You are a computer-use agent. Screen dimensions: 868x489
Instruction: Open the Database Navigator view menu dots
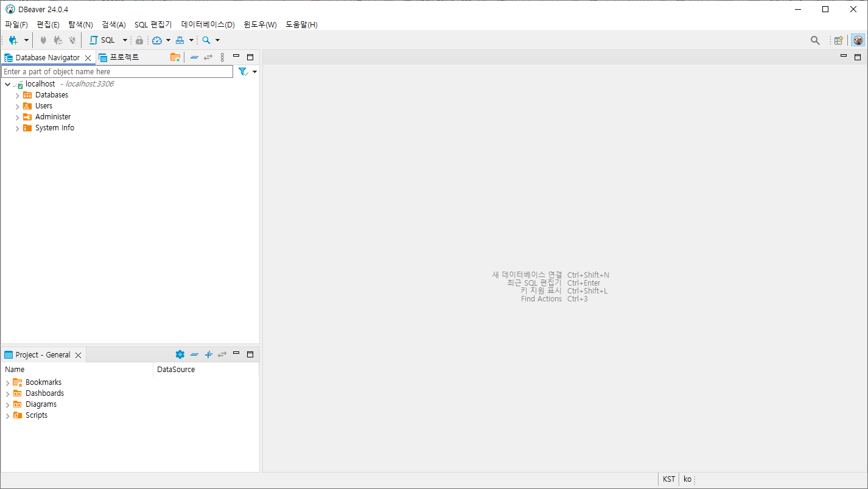[x=222, y=57]
